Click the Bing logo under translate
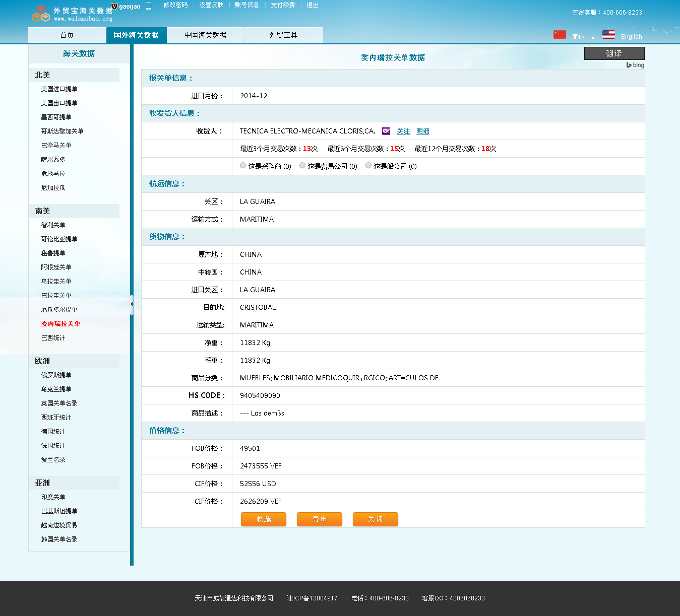 [x=635, y=65]
